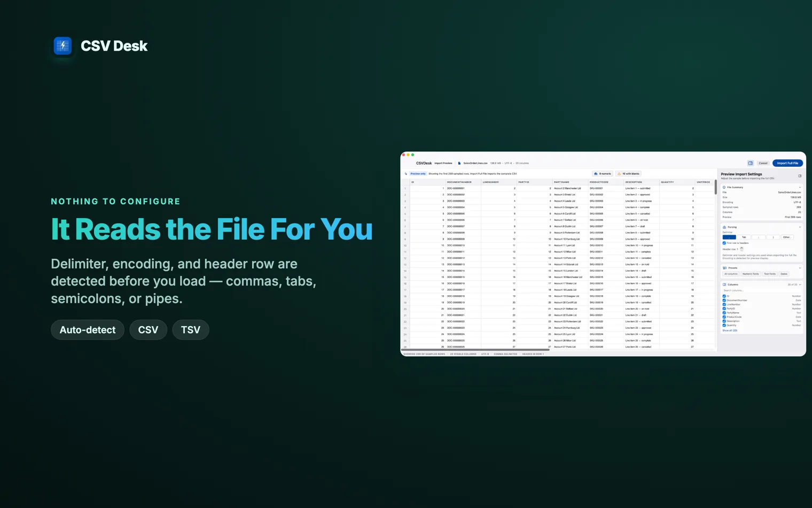812x508 pixels.
Task: Uncheck the PartyID column checkbox
Action: (x=724, y=309)
